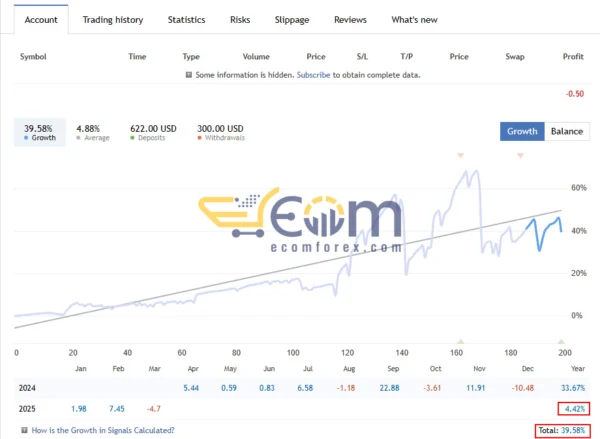Open the Slippage tab

coord(292,20)
